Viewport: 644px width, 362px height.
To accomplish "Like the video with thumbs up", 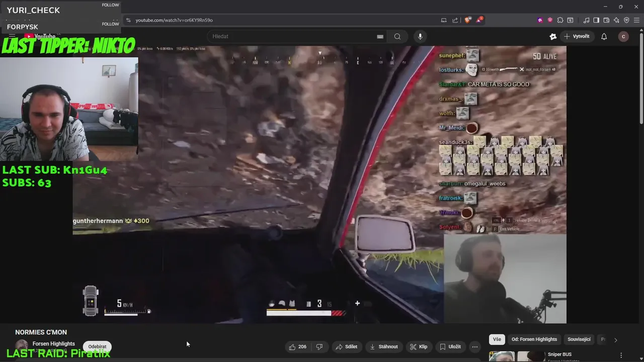I will point(297,346).
